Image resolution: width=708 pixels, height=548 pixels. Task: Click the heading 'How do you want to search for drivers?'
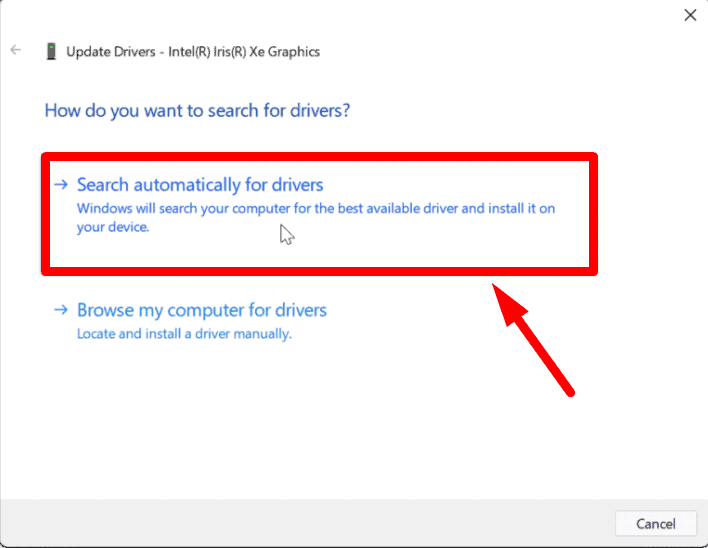[x=197, y=111]
